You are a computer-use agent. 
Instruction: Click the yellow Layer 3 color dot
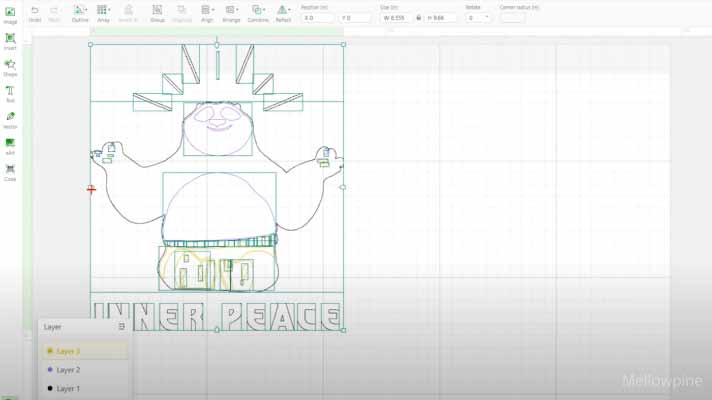coord(50,351)
